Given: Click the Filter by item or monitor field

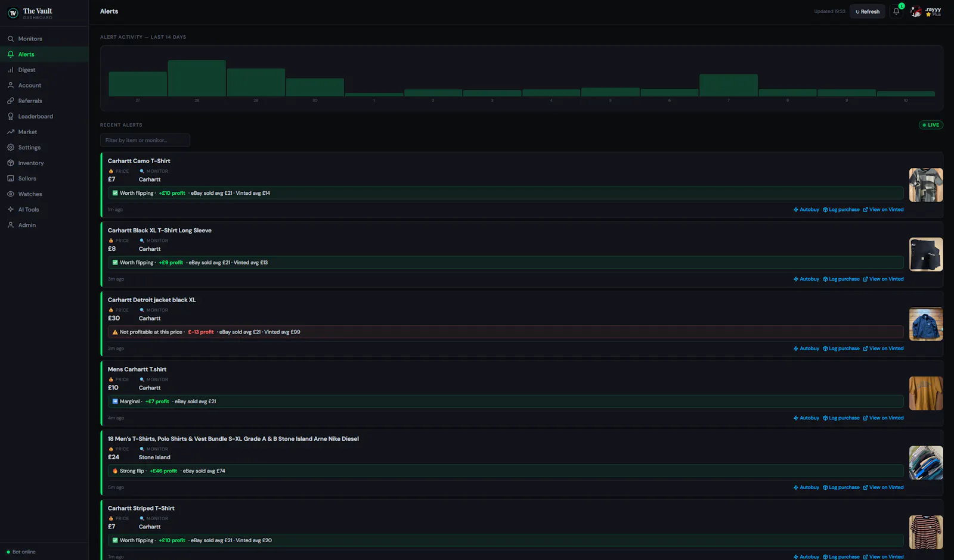Looking at the screenshot, I should (145, 140).
